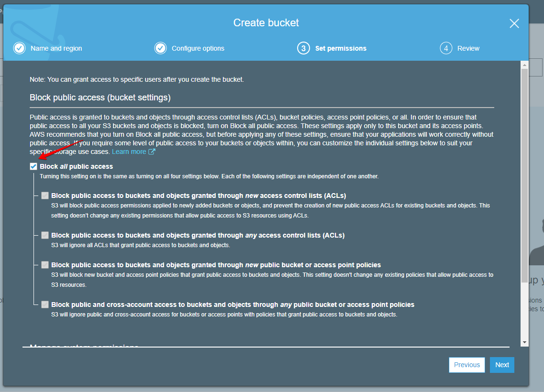The width and height of the screenshot is (544, 392).
Task: Close the Create bucket dialog
Action: tap(514, 23)
